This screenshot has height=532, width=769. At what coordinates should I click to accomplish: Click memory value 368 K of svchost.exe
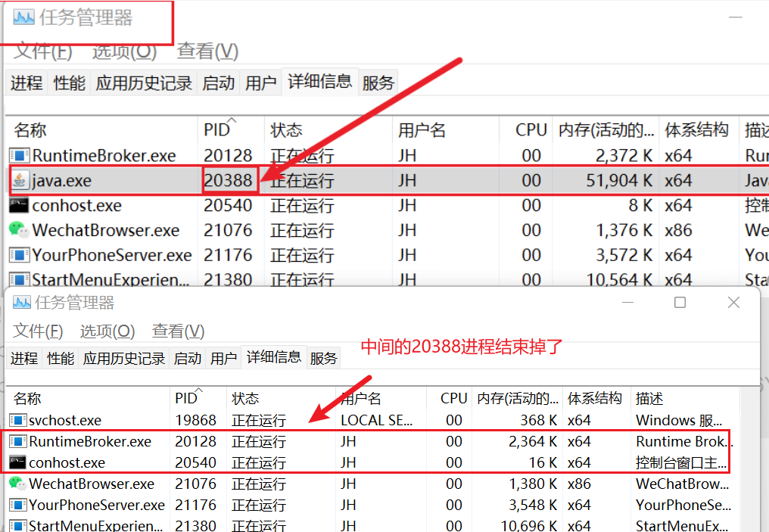click(538, 420)
